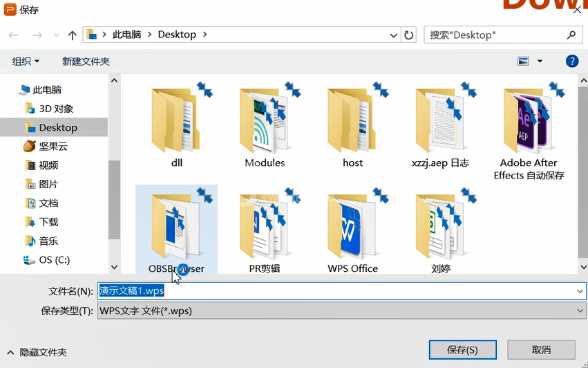
Task: Expand chevron after Desktop in breadcrumb
Action: pos(205,35)
